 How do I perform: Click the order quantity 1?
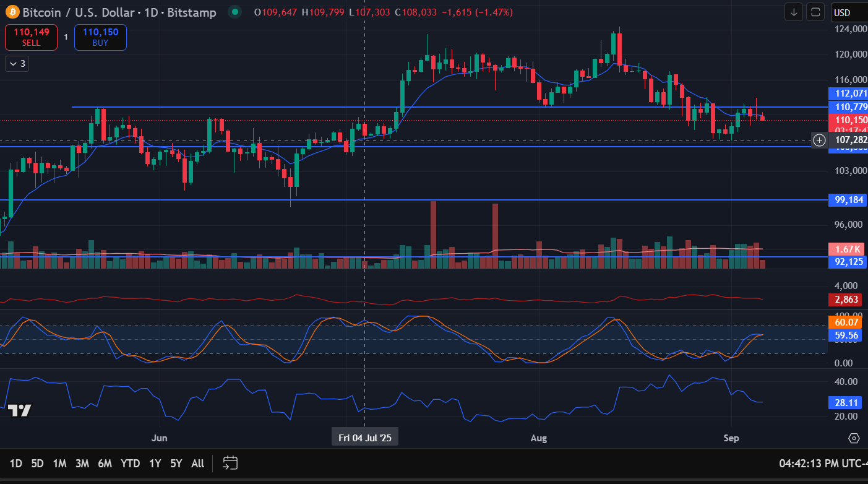[x=66, y=37]
